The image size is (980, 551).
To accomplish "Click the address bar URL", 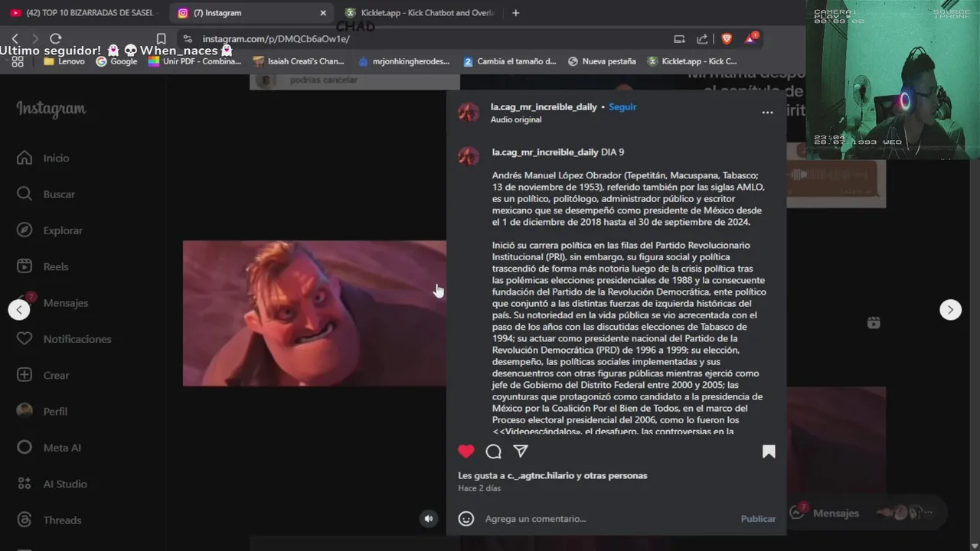I will tap(276, 39).
